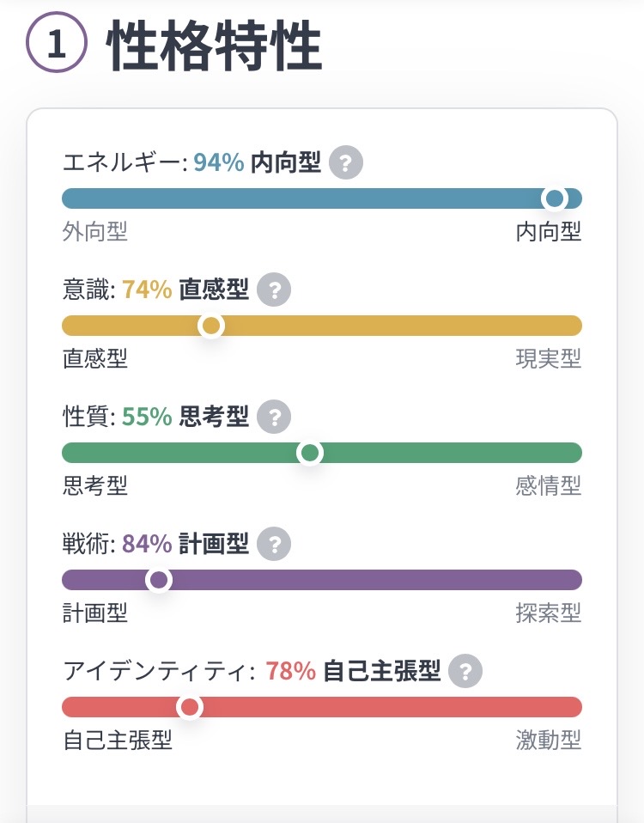644x823 pixels.
Task: Click the 94% 内向型 result text
Action: [257, 162]
